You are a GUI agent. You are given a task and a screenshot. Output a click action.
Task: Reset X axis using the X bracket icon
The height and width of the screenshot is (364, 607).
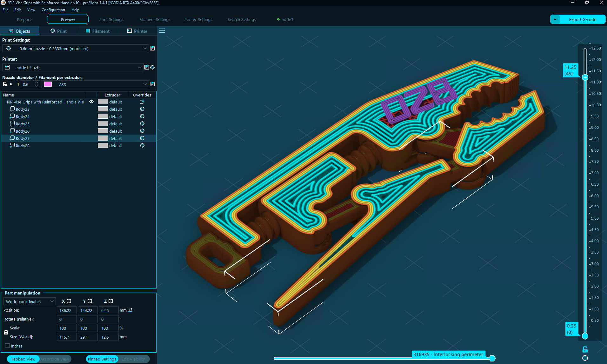[x=69, y=301]
